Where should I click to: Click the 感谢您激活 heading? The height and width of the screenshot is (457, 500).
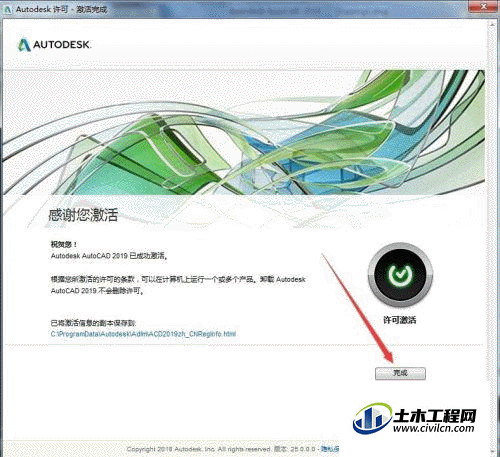83,215
